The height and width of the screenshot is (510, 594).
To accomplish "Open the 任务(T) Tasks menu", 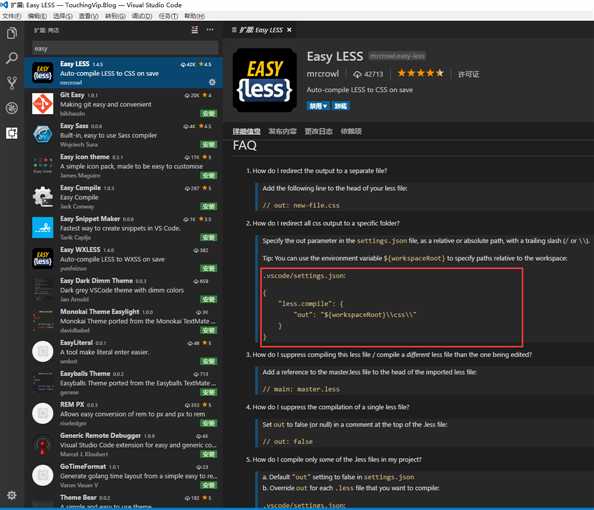I will pos(168,16).
